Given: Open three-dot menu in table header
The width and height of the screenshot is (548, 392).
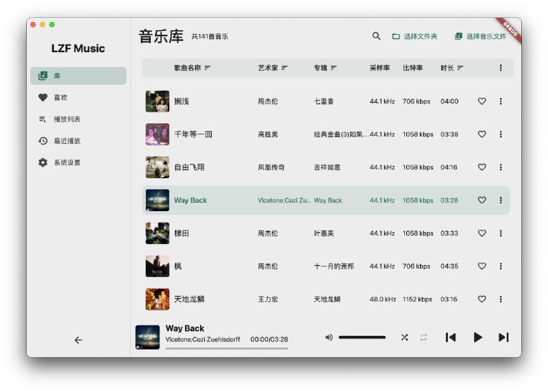Looking at the screenshot, I should point(500,68).
